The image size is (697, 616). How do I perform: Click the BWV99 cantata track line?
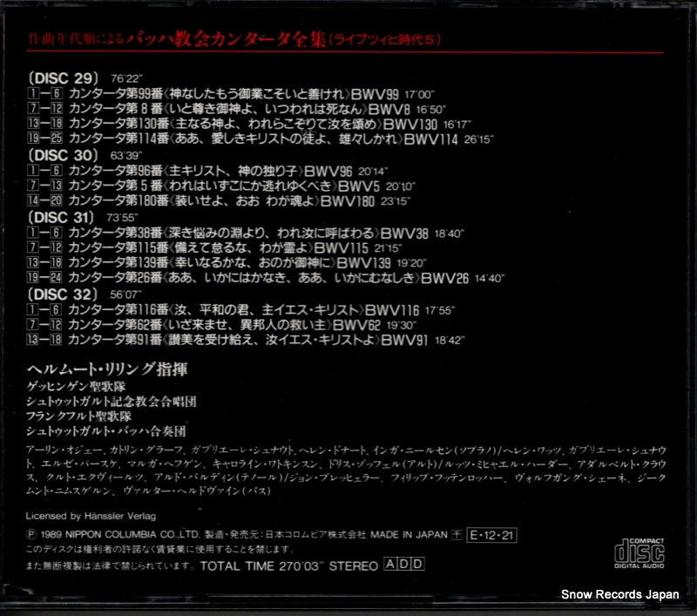[x=230, y=94]
